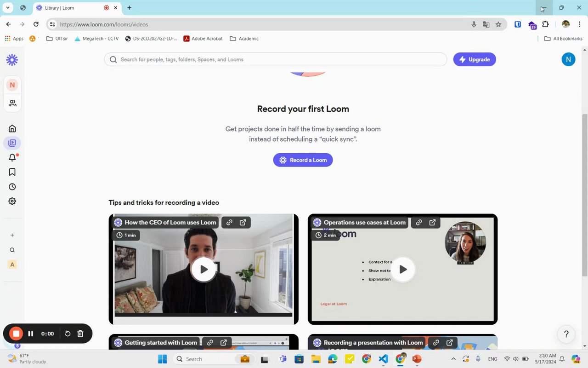Viewport: 588px width, 368px height.
Task: Open Recording a presentation with Loom externally
Action: point(450,342)
